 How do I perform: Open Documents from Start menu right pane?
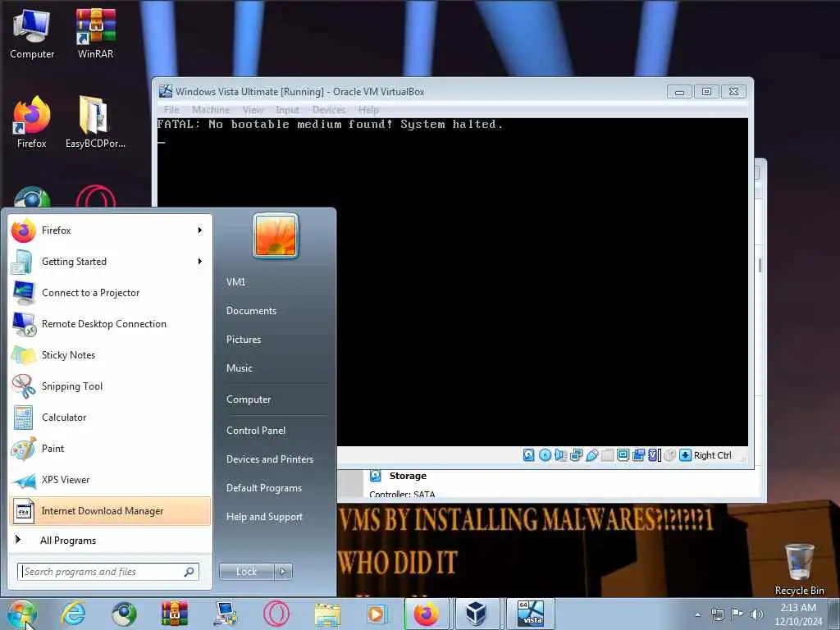point(251,311)
